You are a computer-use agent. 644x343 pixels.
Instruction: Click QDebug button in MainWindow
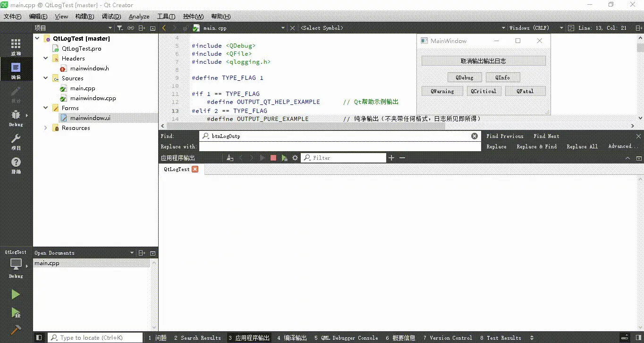[x=465, y=77]
